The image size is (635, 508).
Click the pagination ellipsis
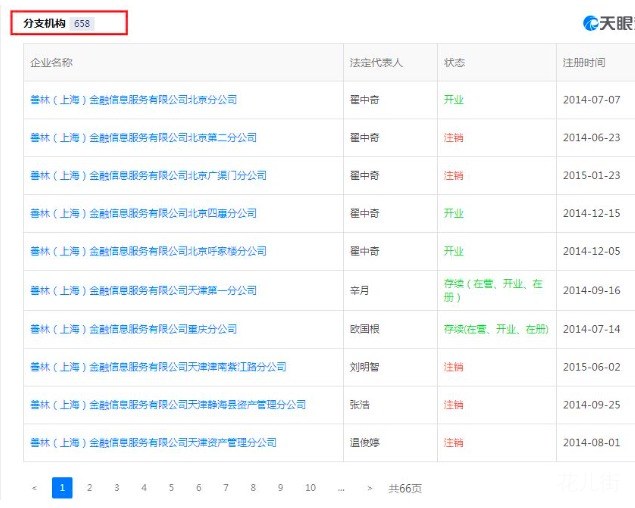[x=341, y=489]
